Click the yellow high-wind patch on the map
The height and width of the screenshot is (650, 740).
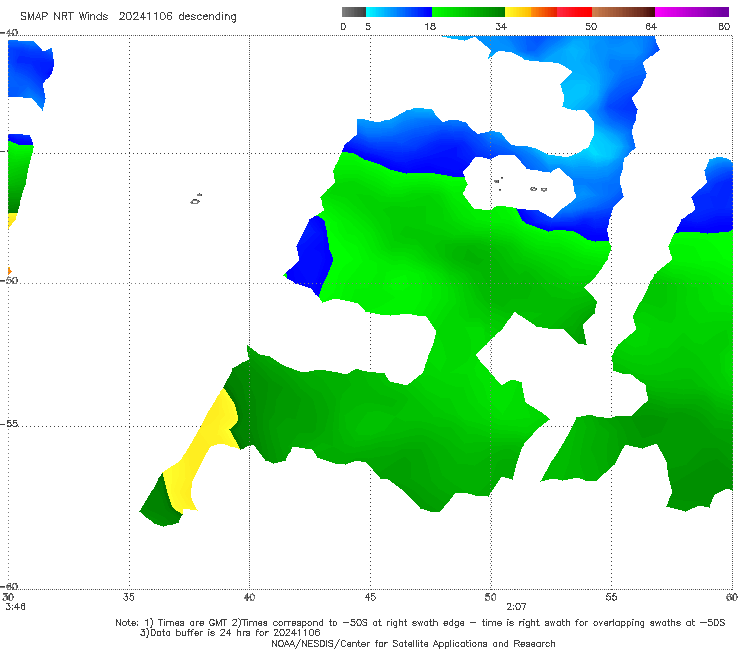(x=203, y=453)
